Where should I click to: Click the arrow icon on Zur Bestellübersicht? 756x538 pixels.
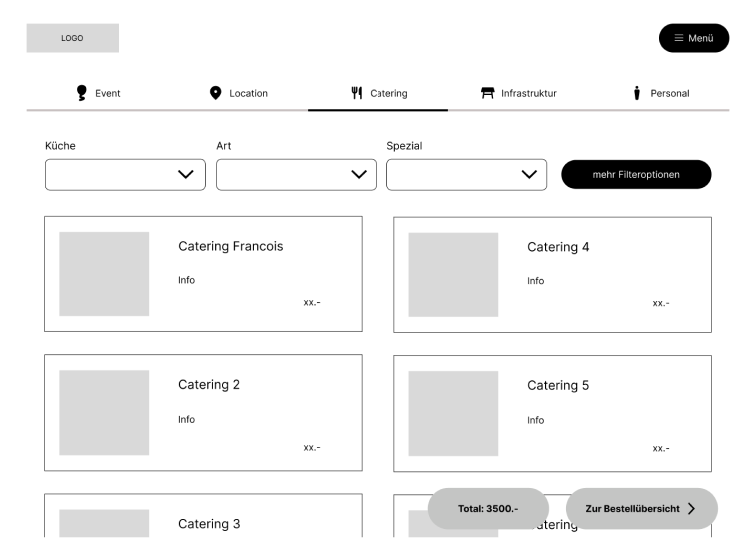[x=691, y=509]
